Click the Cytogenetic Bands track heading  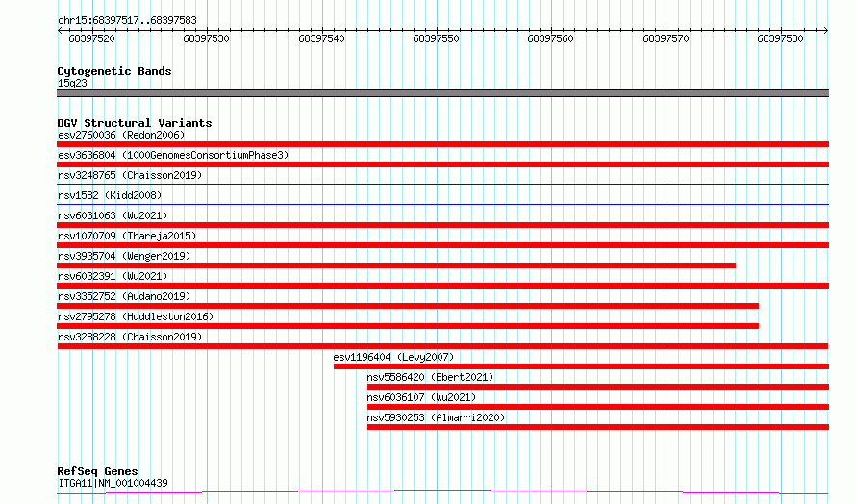point(114,71)
